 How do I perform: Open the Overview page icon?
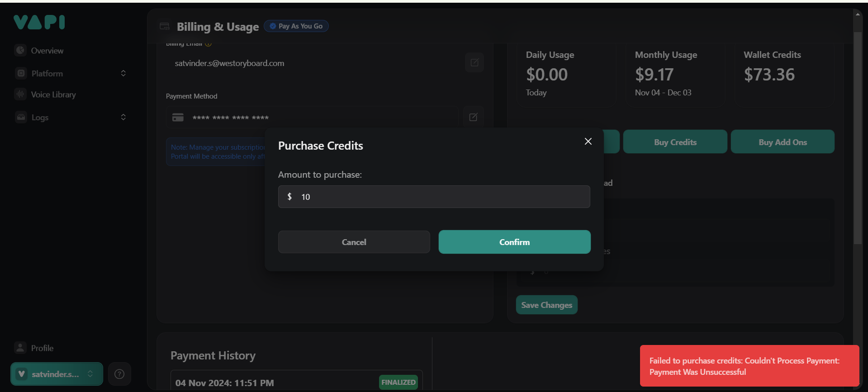click(20, 50)
